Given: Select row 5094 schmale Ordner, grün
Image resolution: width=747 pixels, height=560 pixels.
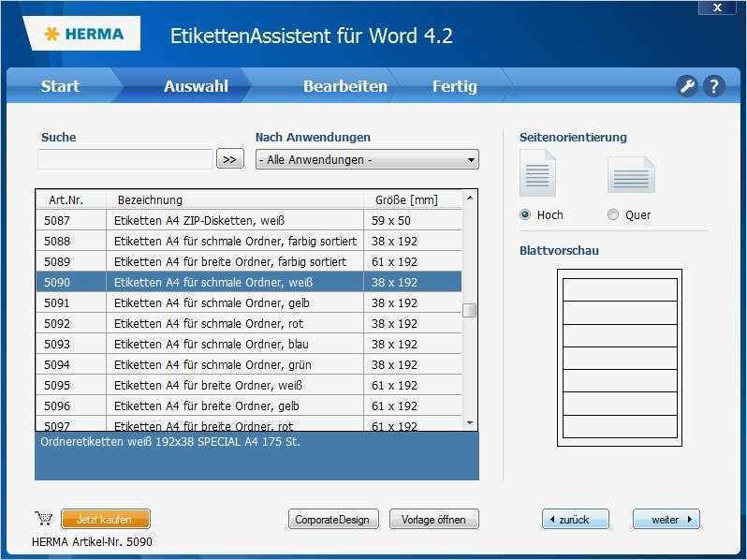Looking at the screenshot, I should click(x=249, y=364).
